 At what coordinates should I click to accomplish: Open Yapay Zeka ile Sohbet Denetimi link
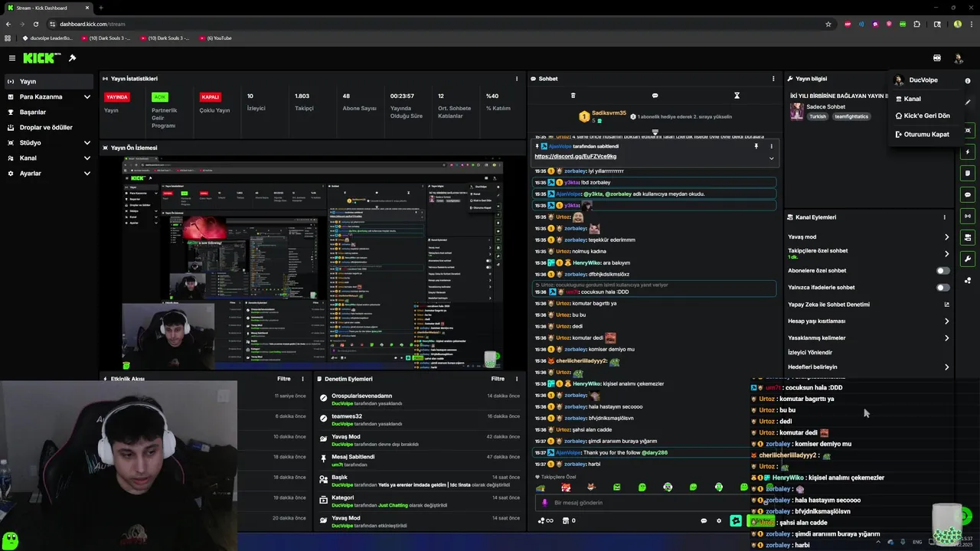click(868, 305)
